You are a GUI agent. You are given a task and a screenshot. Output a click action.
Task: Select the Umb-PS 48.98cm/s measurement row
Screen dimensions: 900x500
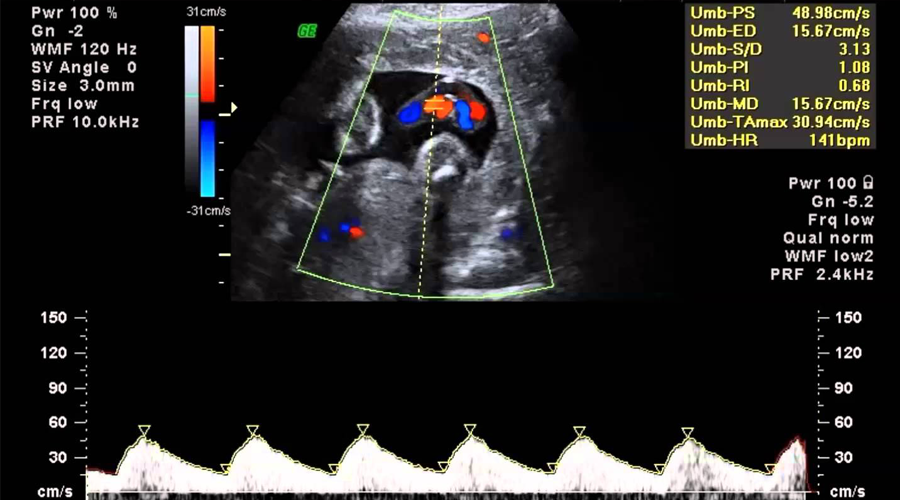(780, 13)
